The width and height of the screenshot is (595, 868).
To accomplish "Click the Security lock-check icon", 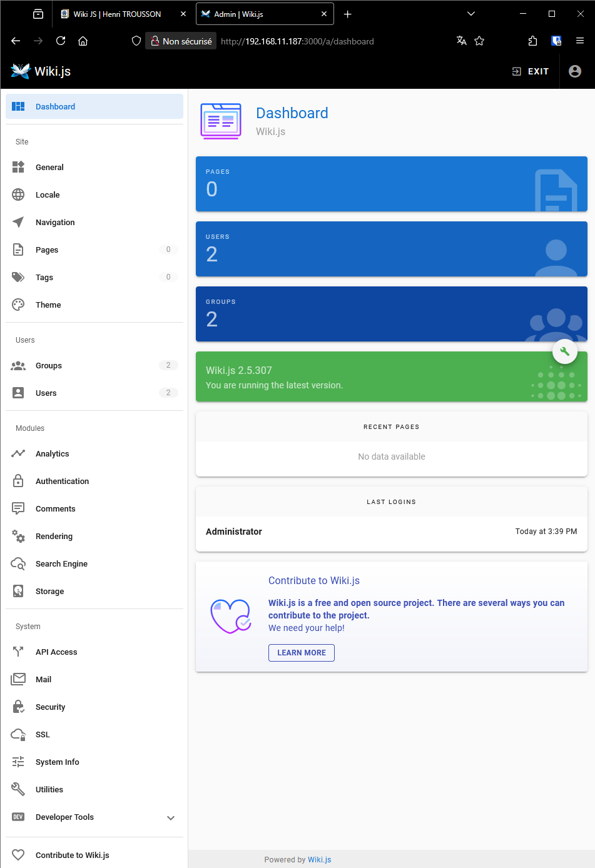I will coord(18,707).
